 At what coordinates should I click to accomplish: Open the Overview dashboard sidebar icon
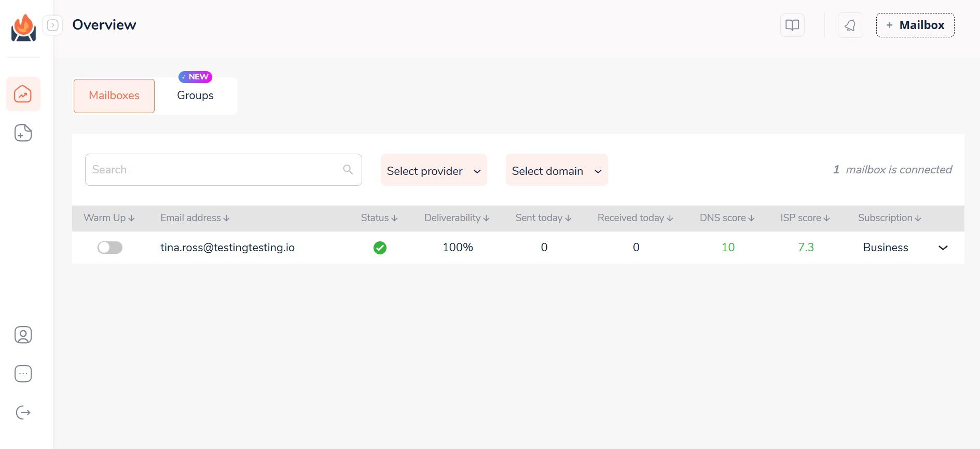[23, 94]
